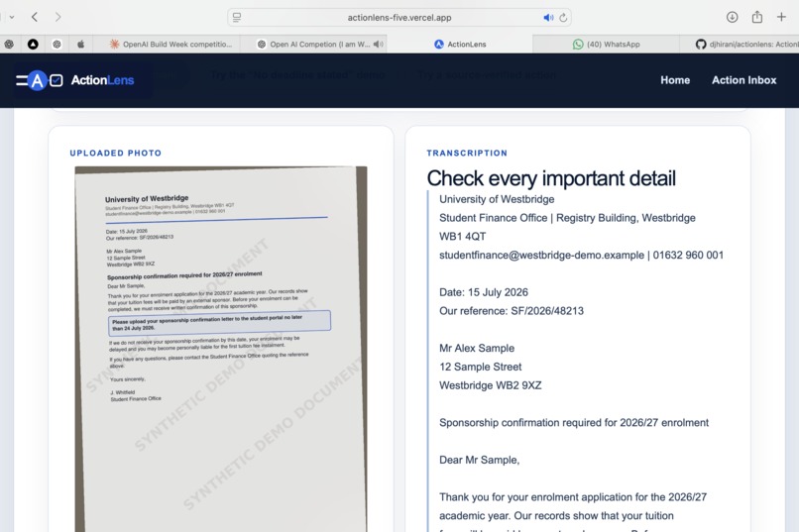
Task: Reload the page with the refresh icon
Action: [563, 17]
